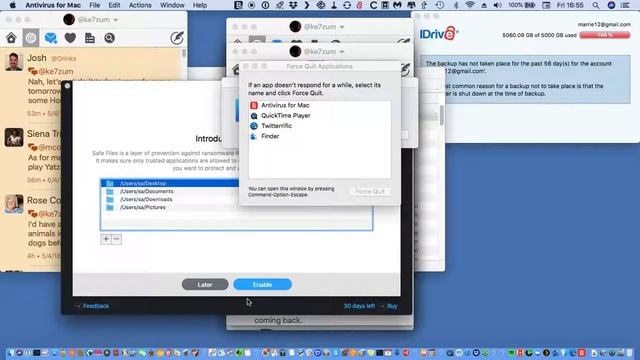The width and height of the screenshot is (640, 360).
Task: Open Messages envelope icon in Twitterrific toolbar
Action: point(51,38)
